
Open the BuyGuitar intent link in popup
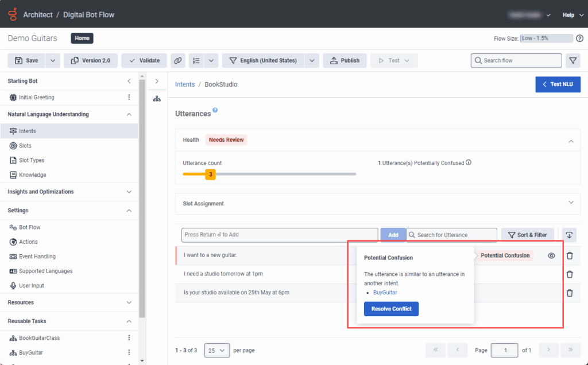[385, 293]
